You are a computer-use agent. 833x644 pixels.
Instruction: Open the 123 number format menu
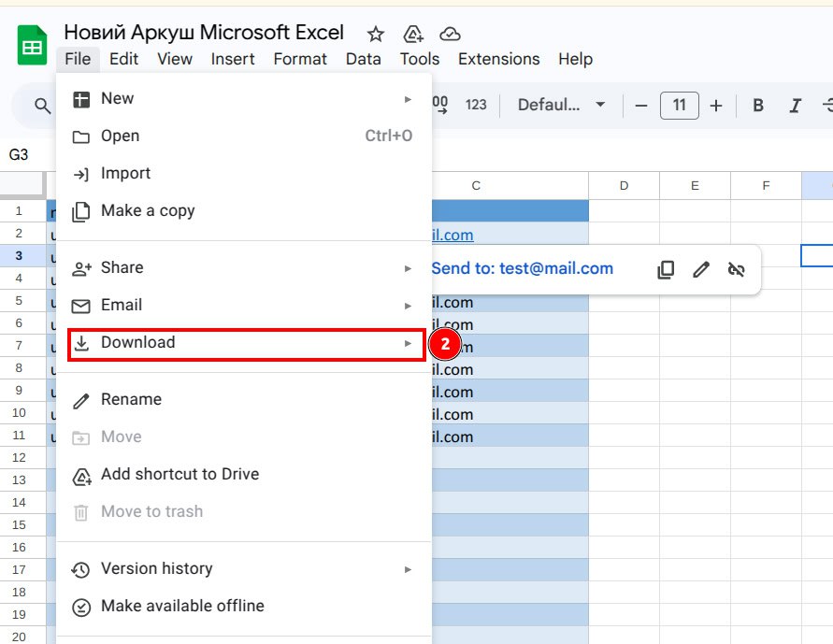click(476, 105)
